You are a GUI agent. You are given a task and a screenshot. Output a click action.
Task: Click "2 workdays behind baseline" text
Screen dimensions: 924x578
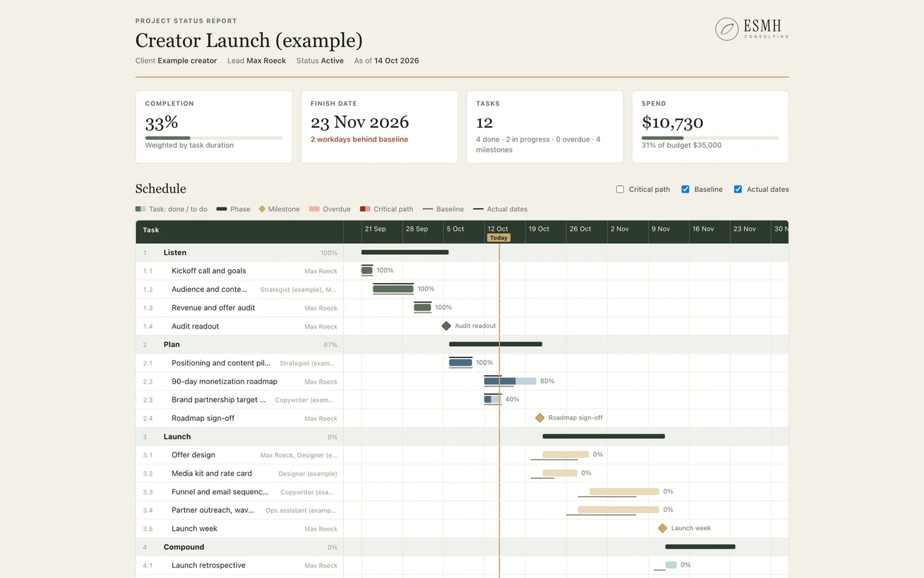point(359,139)
